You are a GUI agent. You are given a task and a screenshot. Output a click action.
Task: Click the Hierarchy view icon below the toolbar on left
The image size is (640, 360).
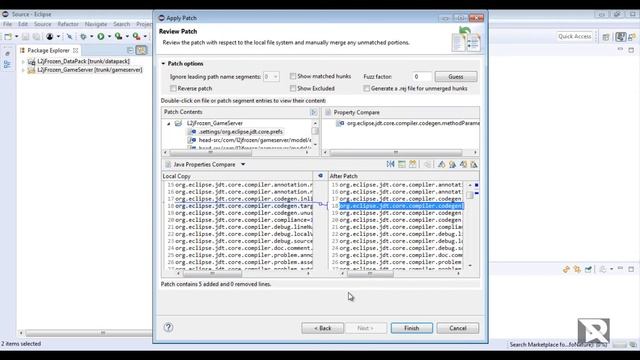7,64
